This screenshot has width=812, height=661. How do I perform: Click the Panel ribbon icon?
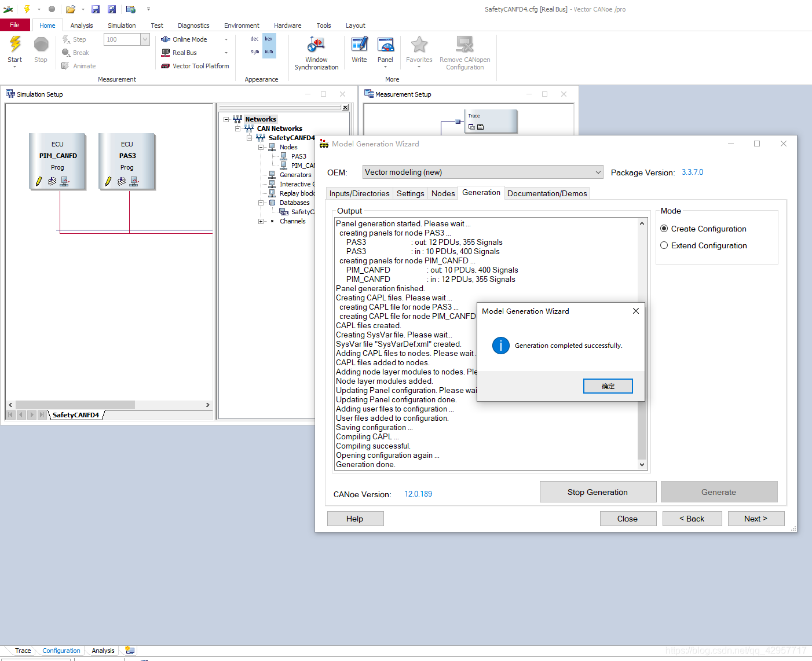click(x=385, y=45)
